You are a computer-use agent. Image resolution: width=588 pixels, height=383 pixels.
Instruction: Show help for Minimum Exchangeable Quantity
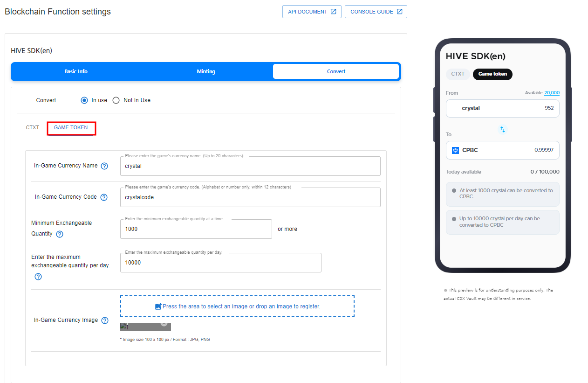tap(60, 234)
